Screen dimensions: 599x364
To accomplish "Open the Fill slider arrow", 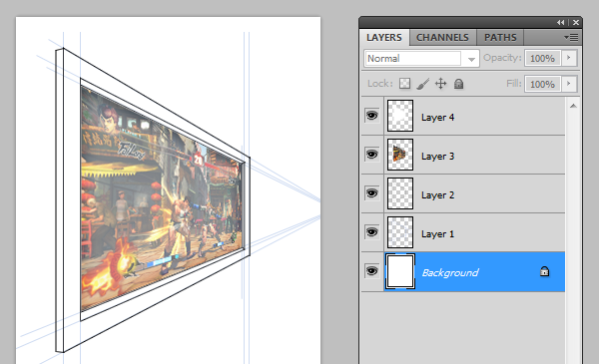I will point(569,84).
